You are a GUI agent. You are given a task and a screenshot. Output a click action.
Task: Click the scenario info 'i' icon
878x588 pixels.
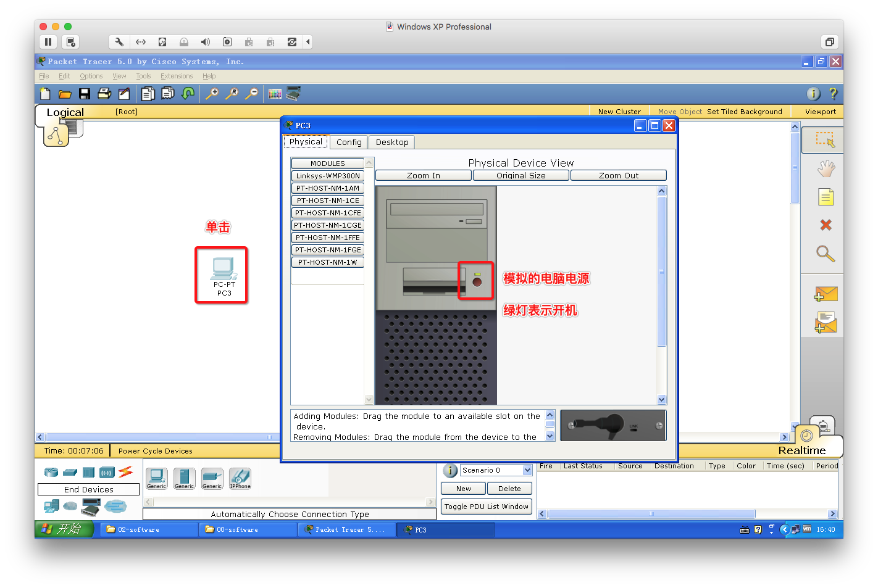(x=450, y=471)
